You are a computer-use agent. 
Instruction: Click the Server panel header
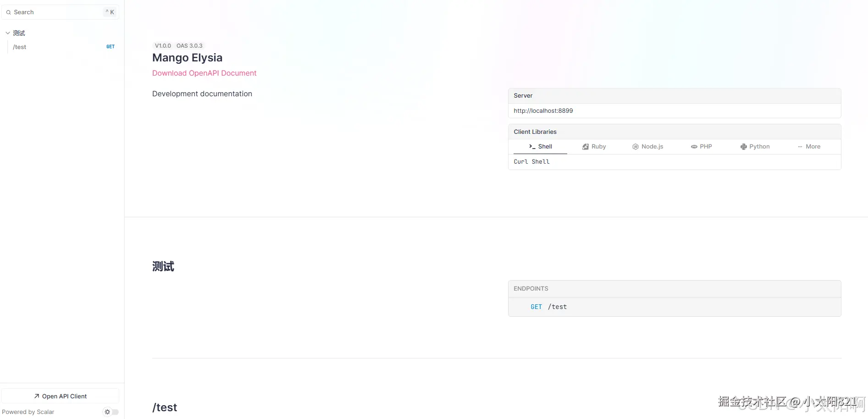tap(674, 96)
